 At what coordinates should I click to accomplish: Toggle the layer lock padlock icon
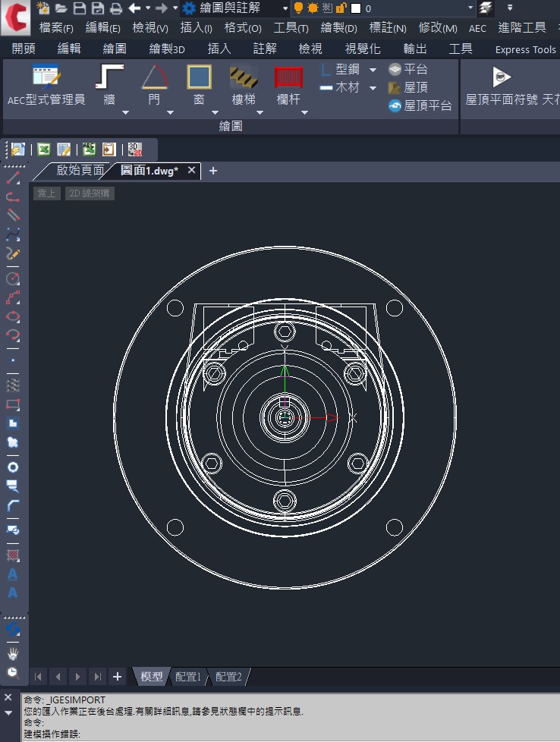[x=341, y=8]
